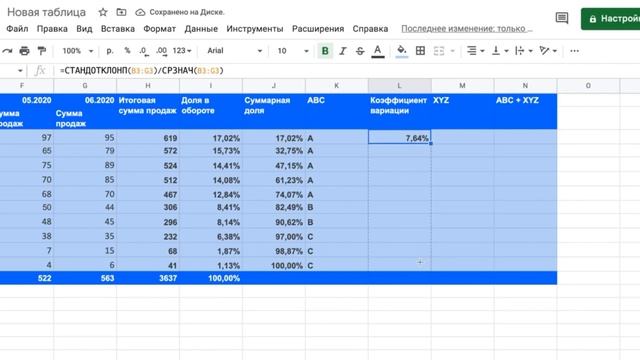The height and width of the screenshot is (360, 640).
Task: Redo the last action
Action: coord(7,51)
